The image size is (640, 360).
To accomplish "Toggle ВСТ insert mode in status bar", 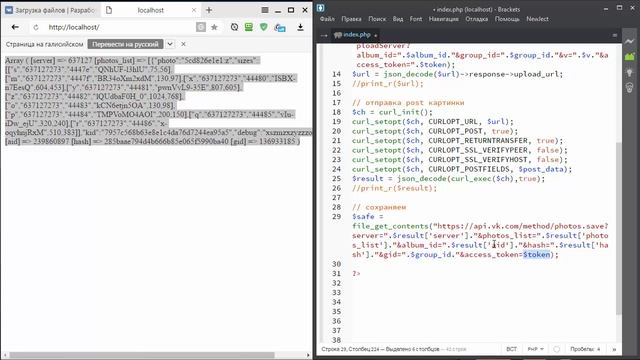I will [511, 349].
